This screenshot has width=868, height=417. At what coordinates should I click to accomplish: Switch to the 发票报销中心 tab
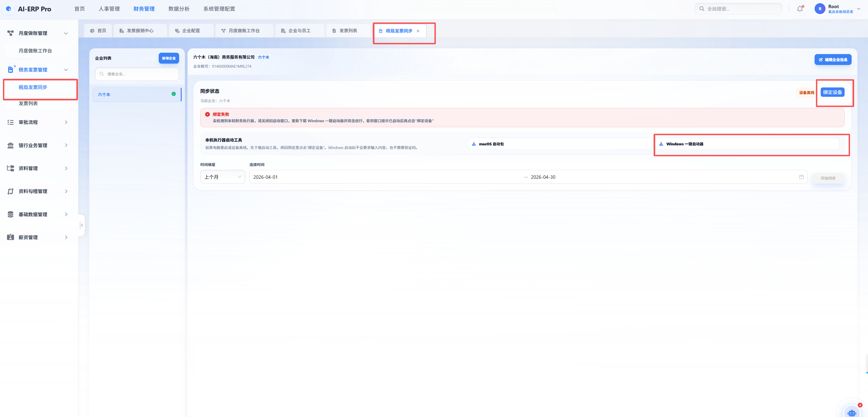tap(140, 31)
